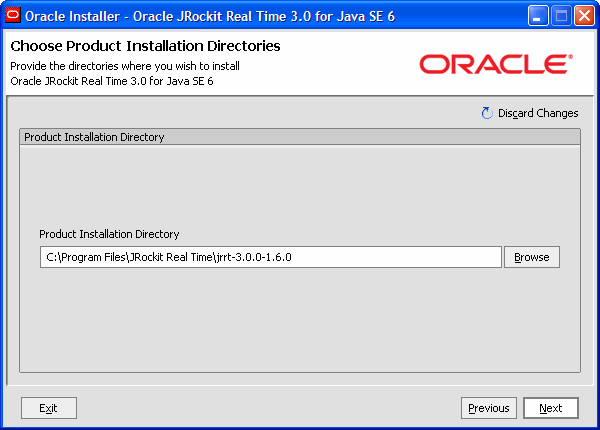Exit the Oracle installer

point(49,408)
